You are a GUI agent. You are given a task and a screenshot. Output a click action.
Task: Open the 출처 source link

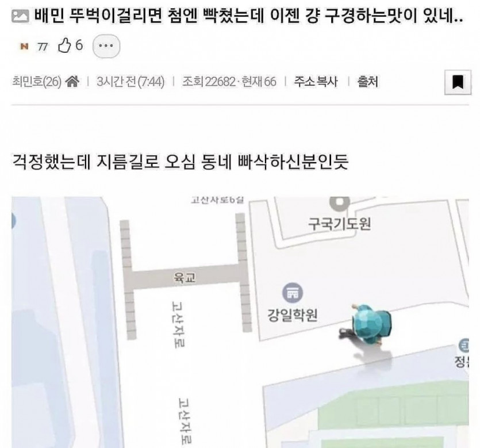coord(367,82)
